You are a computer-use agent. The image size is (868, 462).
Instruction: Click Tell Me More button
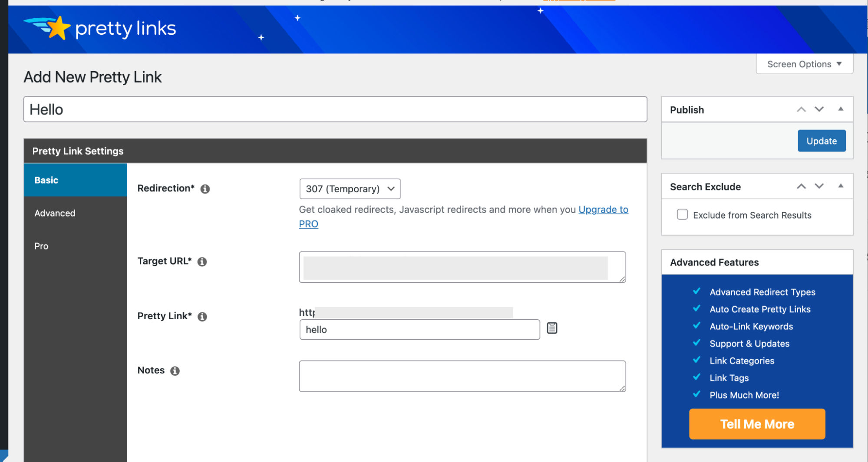[757, 424]
